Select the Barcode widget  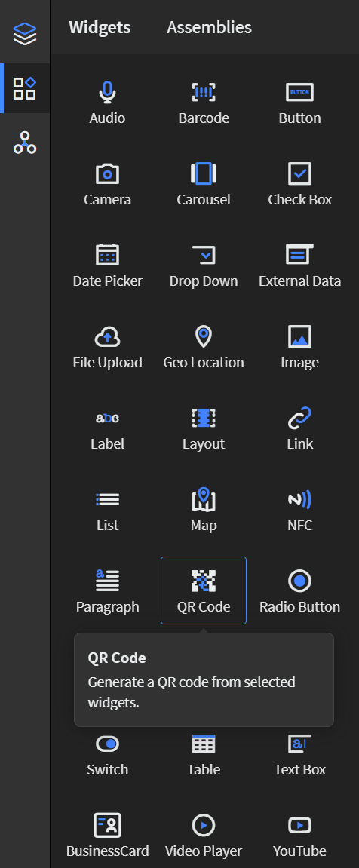click(204, 103)
